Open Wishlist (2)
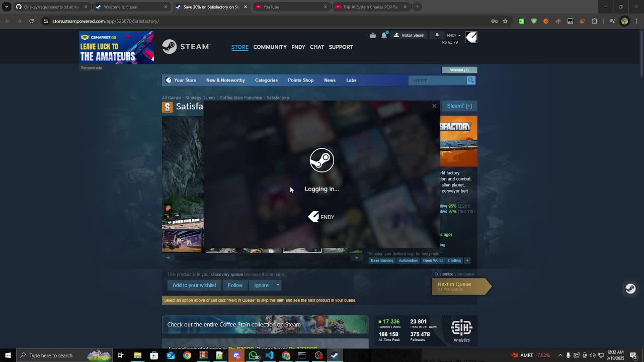644x362 pixels. click(x=458, y=70)
